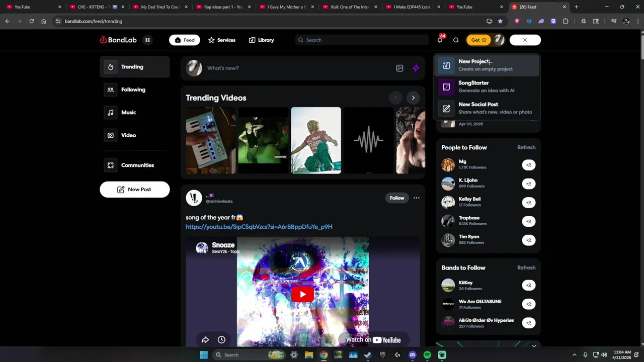Reload the page in browser
This screenshot has height=362, width=644.
point(31,21)
